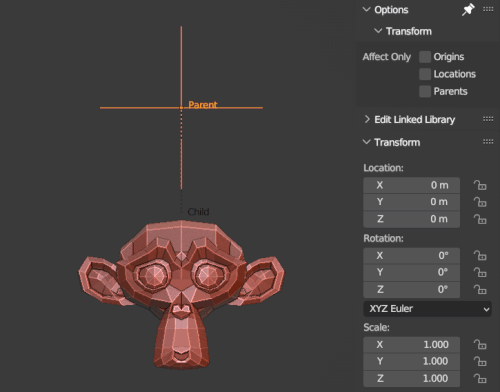Collapse the Transform subpanel under Options

[x=378, y=31]
